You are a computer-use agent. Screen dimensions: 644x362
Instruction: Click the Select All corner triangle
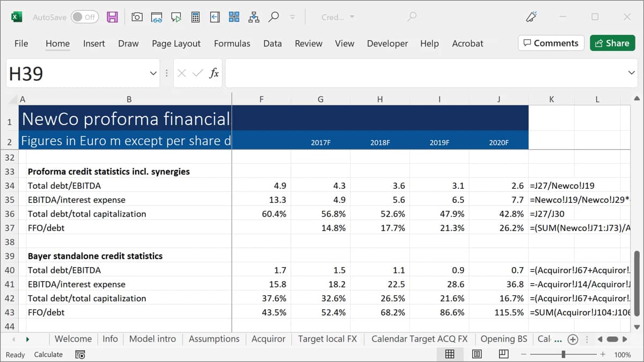pyautogui.click(x=12, y=100)
